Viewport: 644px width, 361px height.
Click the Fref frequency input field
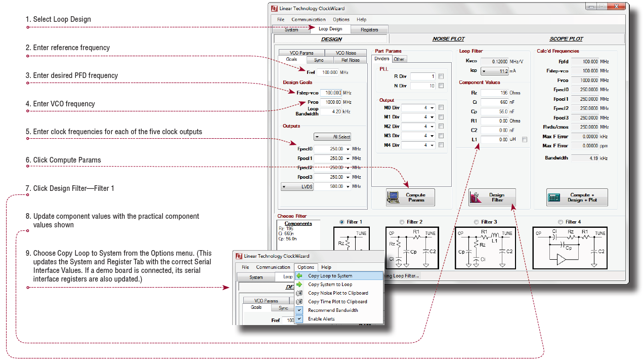tap(329, 72)
